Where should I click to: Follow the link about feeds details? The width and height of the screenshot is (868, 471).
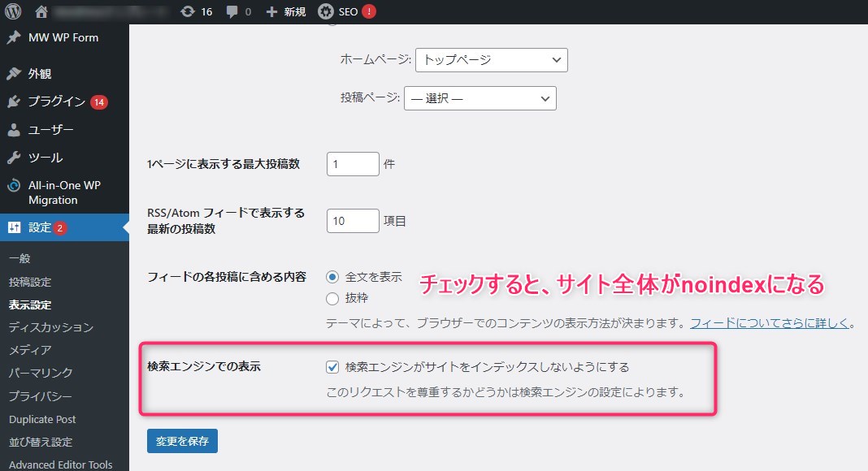pyautogui.click(x=769, y=323)
